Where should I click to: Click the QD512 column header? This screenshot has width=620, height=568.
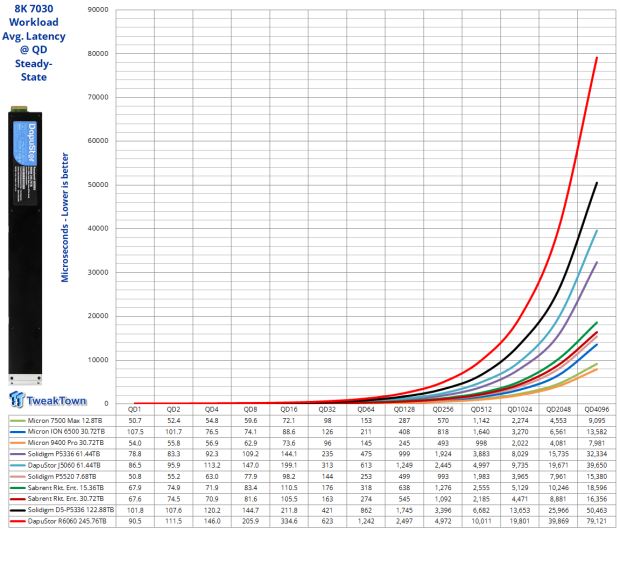tap(481, 409)
